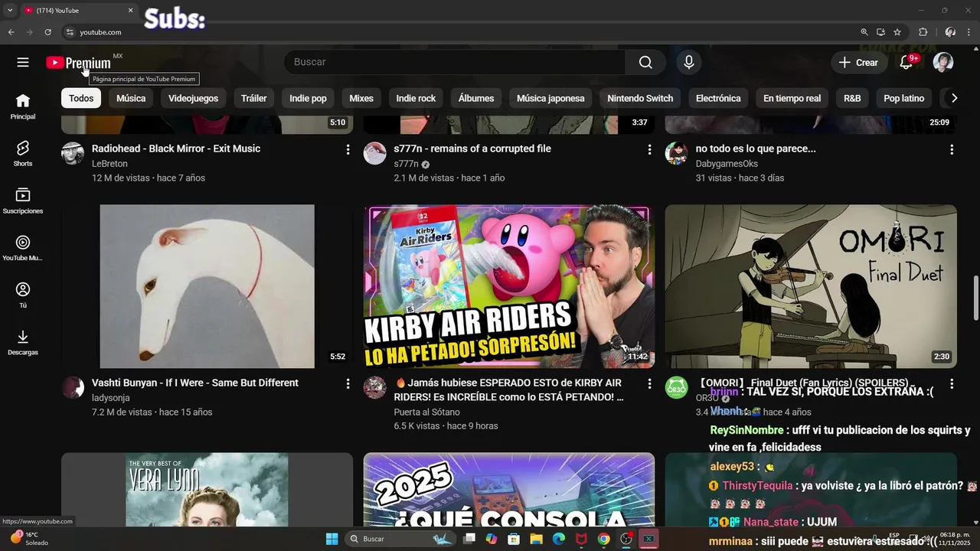Open YouTube Music in sidebar
Viewport: 980px width, 551px height.
[x=23, y=248]
